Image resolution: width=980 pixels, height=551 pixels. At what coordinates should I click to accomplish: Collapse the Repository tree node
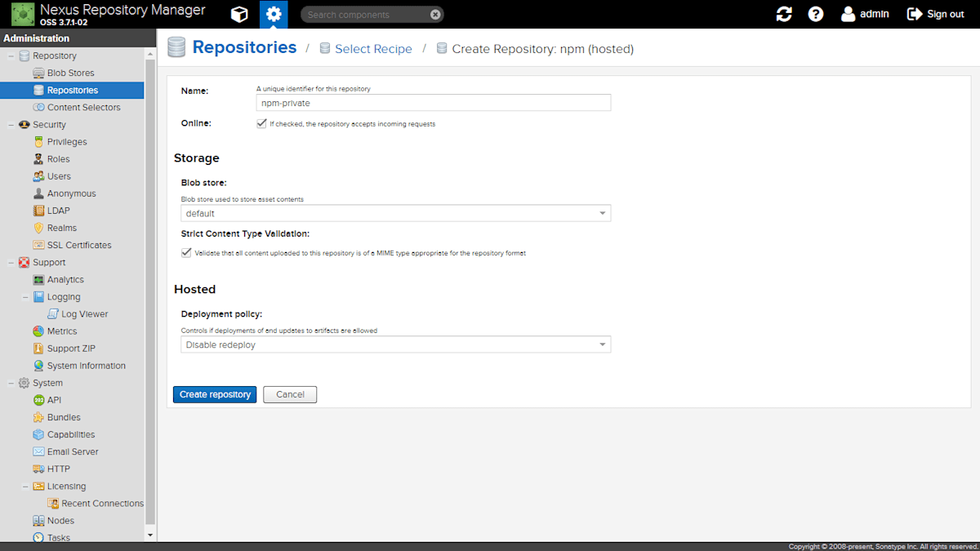click(x=11, y=56)
